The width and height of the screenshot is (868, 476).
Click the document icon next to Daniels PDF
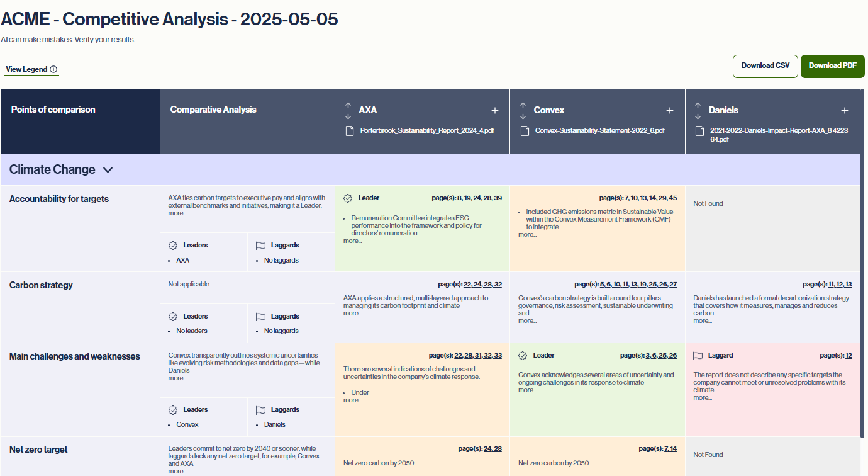699,131
